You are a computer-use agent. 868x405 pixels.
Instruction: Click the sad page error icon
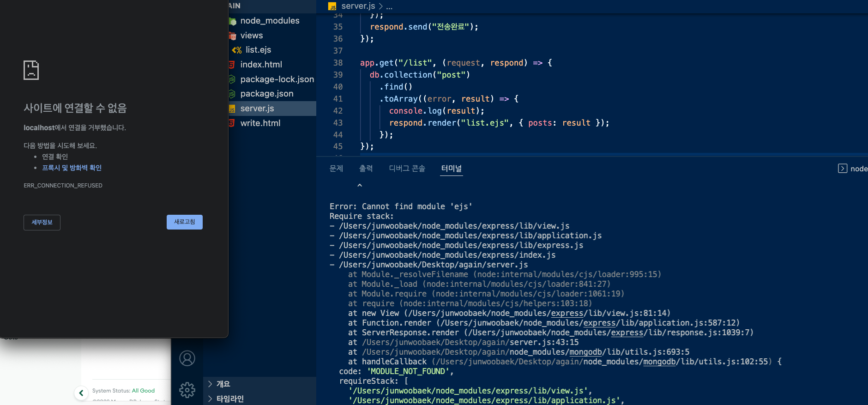click(x=31, y=70)
